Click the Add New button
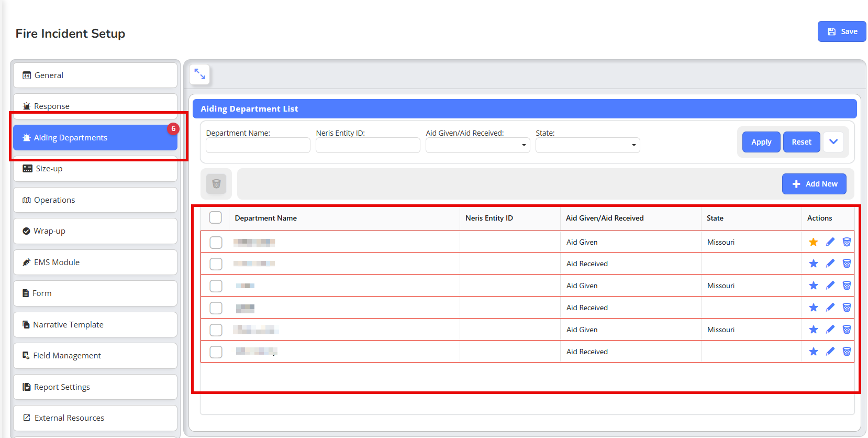 coord(814,184)
